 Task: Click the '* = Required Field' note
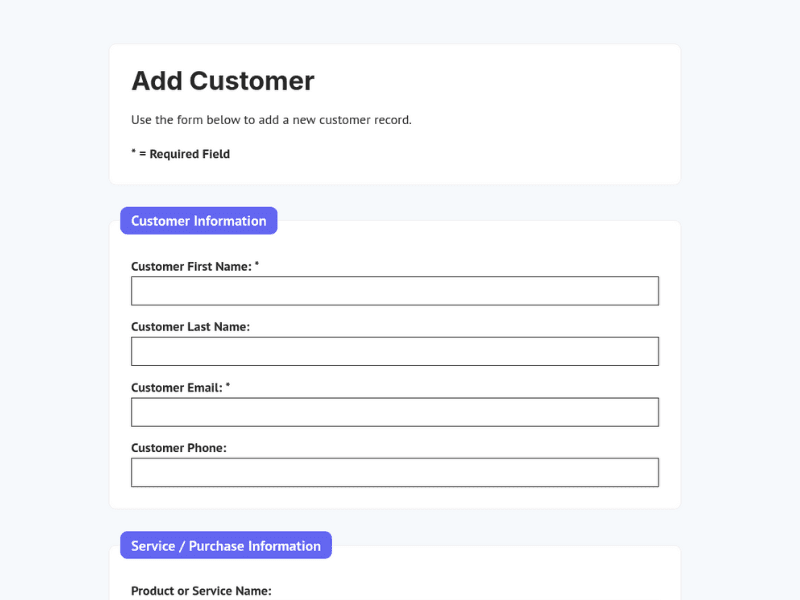click(x=181, y=154)
